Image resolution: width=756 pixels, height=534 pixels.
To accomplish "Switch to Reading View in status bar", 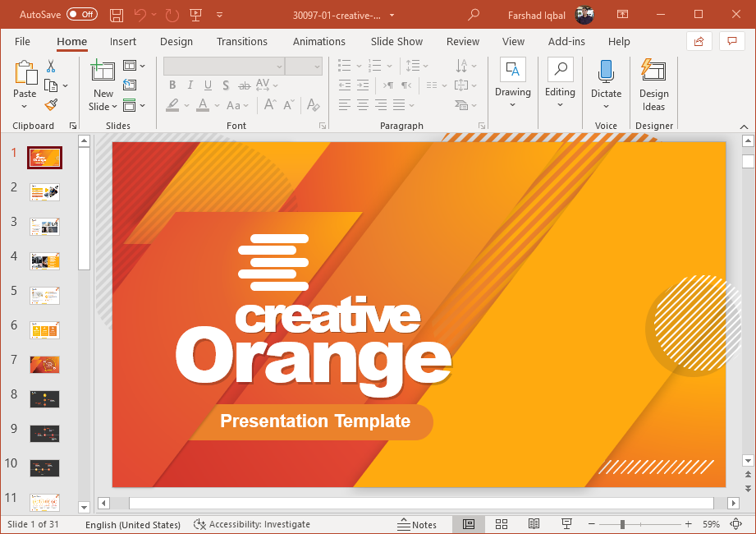I will click(x=534, y=524).
